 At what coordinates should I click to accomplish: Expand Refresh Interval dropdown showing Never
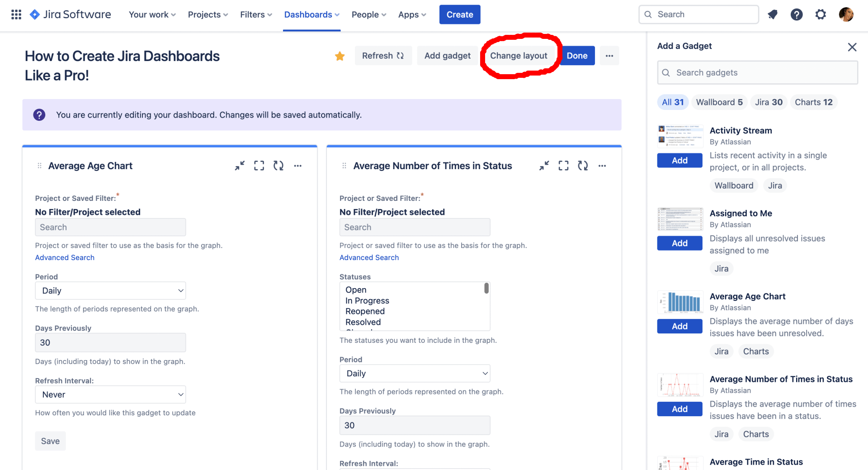coord(110,394)
